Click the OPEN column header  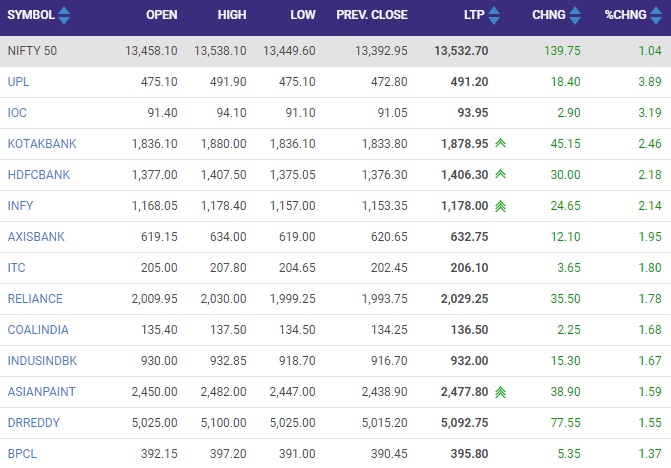click(162, 15)
